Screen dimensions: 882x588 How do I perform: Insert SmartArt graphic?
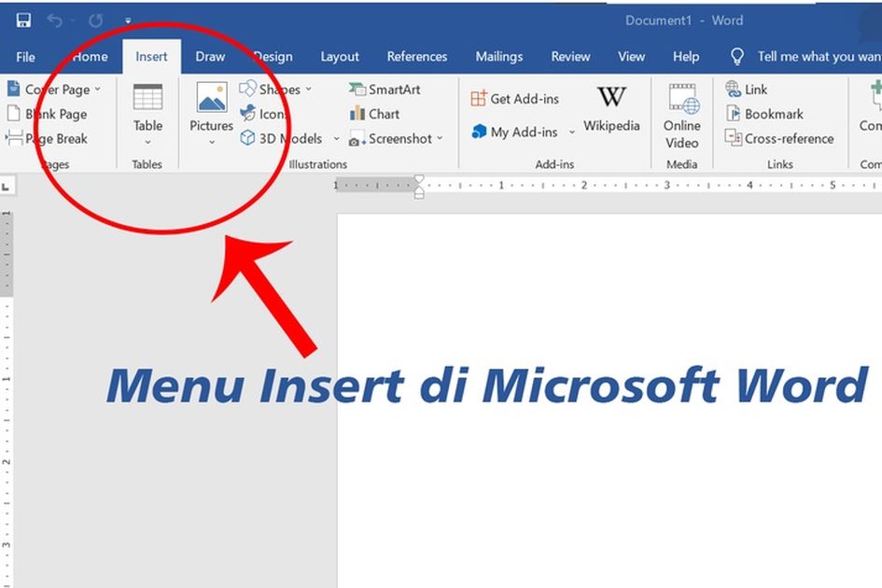pos(384,89)
